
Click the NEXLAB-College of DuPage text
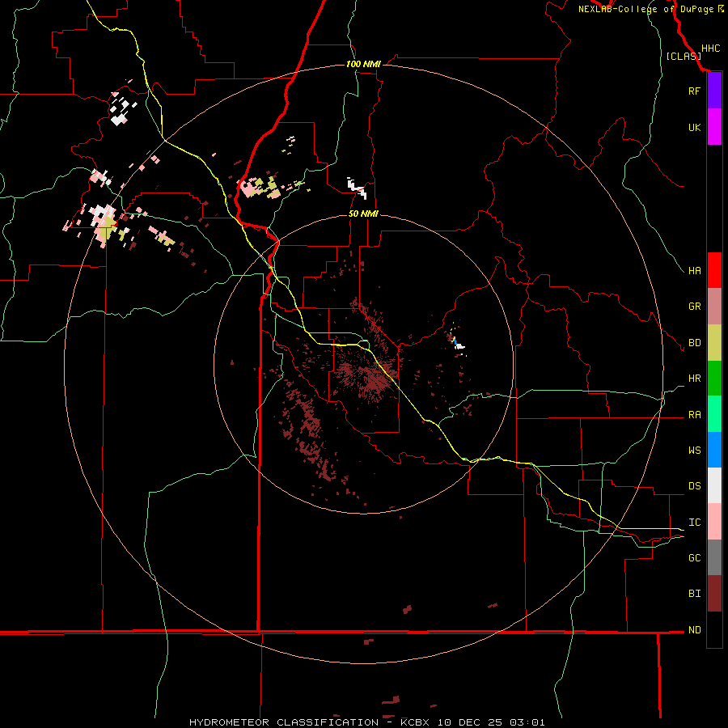coord(645,9)
